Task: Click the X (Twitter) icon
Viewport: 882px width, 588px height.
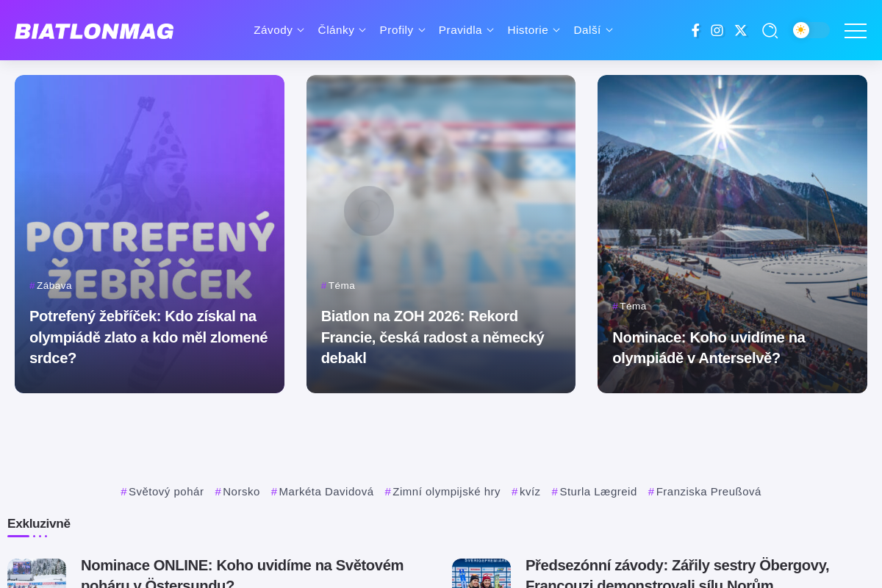Action: pos(740,30)
